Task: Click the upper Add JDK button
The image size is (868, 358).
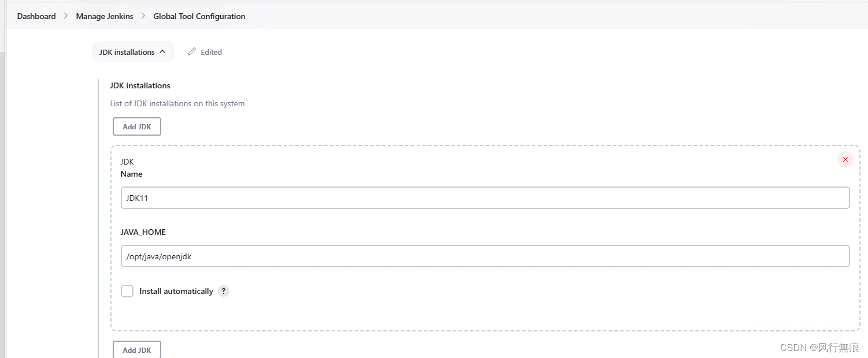Action: (136, 126)
